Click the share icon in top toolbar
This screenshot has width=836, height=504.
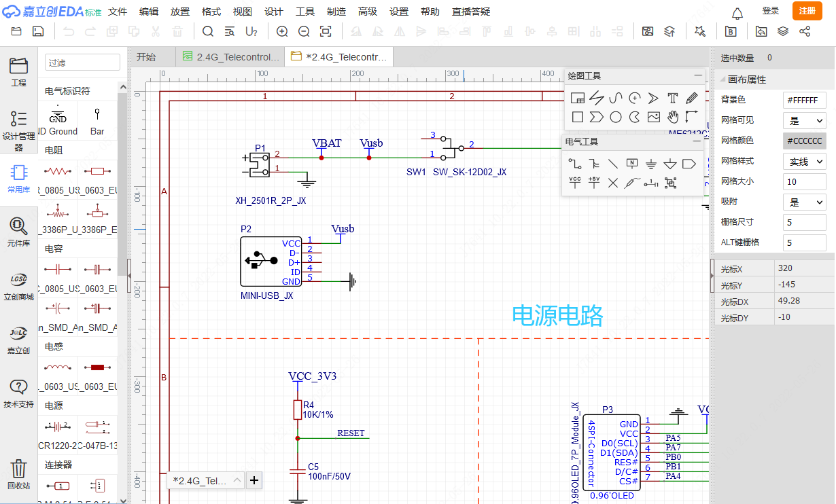(x=805, y=31)
